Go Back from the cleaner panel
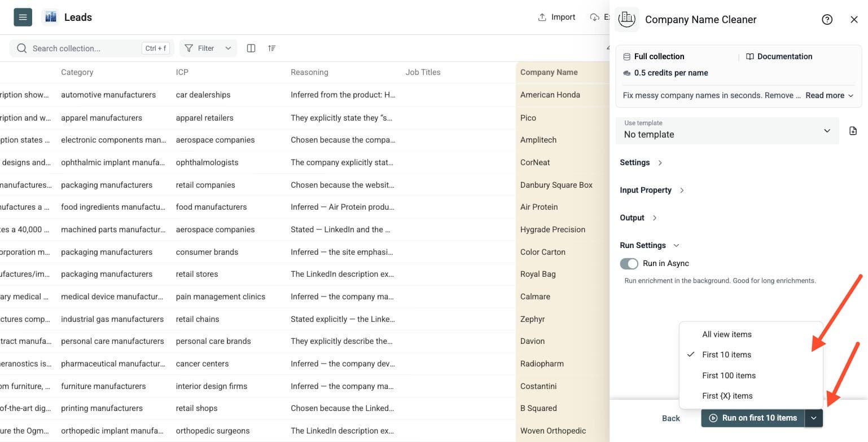 671,418
